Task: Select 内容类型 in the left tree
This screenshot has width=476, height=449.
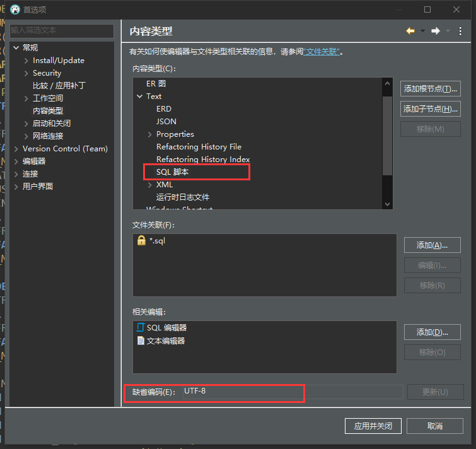Action: coord(48,111)
